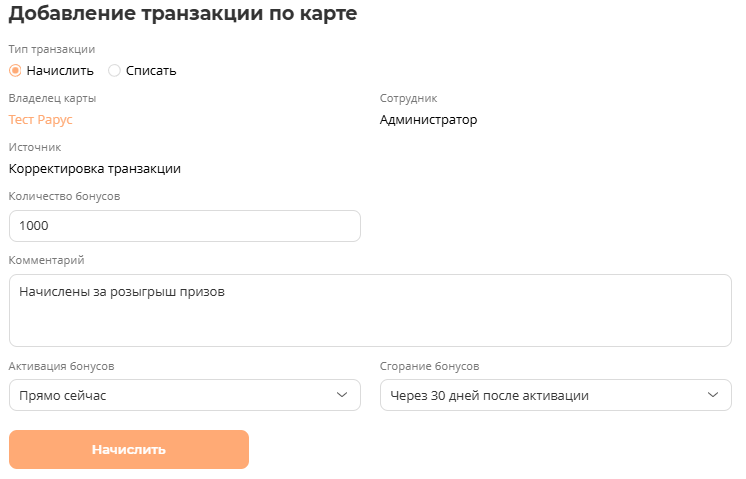This screenshot has width=746, height=479.
Task: Open the "Тест Рарус" card owner link
Action: [40, 120]
